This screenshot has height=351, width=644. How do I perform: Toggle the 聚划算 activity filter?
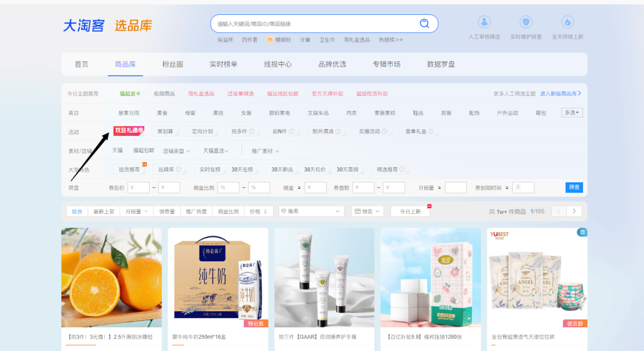pos(165,131)
